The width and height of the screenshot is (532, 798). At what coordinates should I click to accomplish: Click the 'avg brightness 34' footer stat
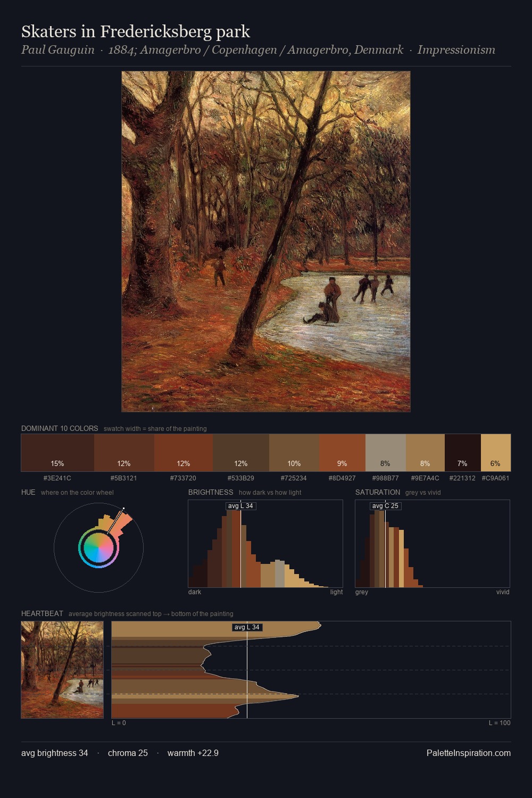tap(55, 753)
